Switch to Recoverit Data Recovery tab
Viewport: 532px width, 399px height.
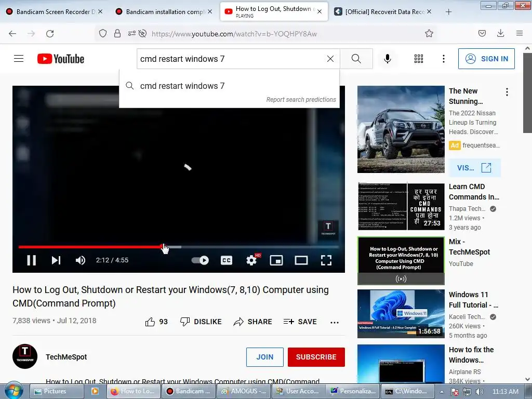(x=383, y=12)
